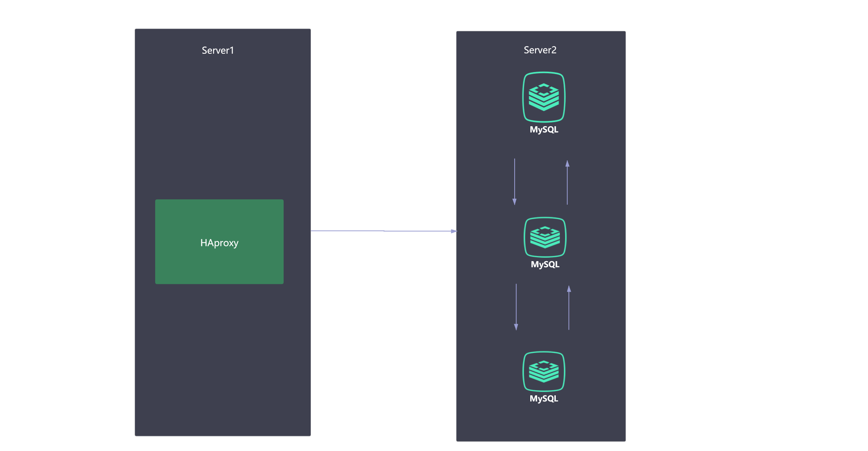Select the top MySQL database icon
The height and width of the screenshot is (451, 868).
pos(544,97)
